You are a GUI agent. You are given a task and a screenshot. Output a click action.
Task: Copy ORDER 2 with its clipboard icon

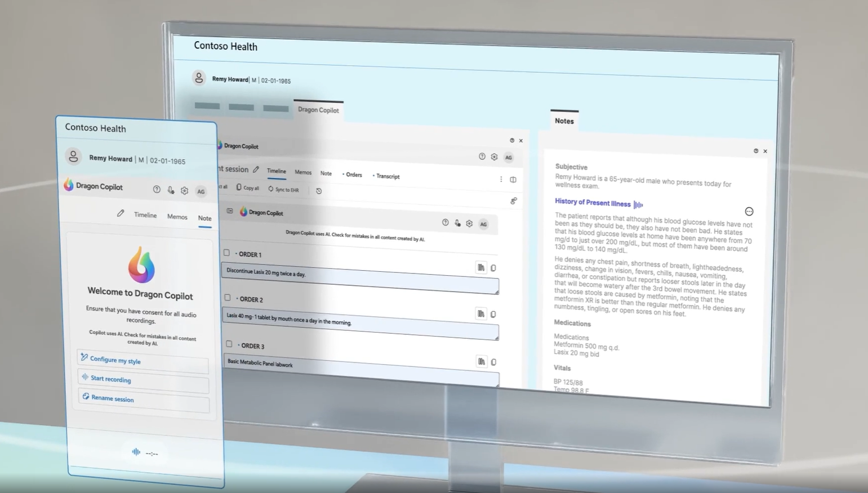493,314
